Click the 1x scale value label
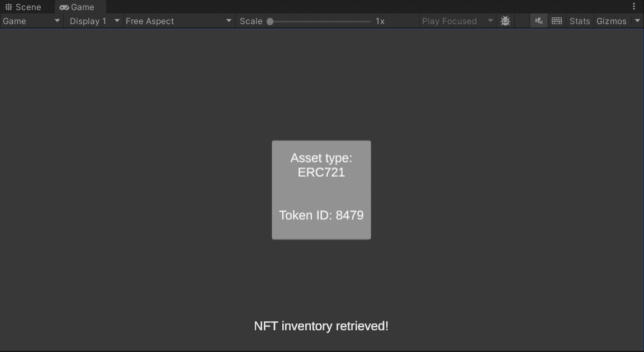644x352 pixels. tap(381, 21)
